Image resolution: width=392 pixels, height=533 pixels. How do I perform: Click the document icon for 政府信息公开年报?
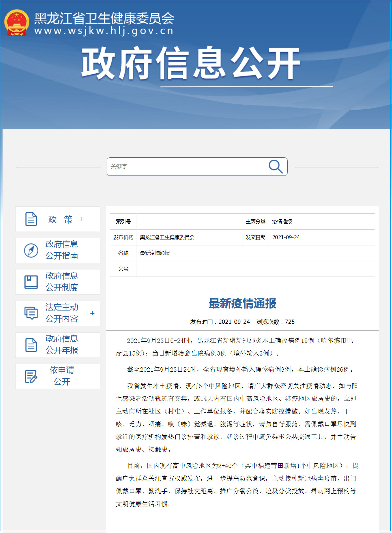pos(31,345)
